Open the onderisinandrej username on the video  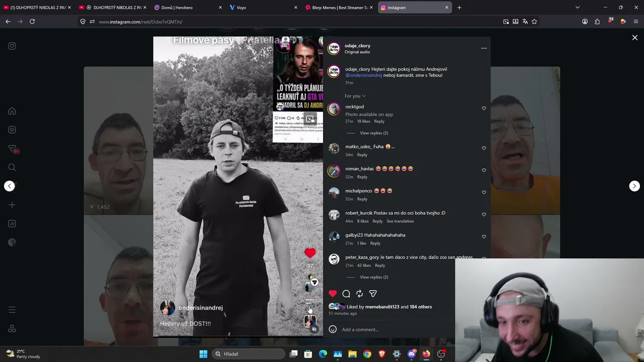click(x=201, y=308)
